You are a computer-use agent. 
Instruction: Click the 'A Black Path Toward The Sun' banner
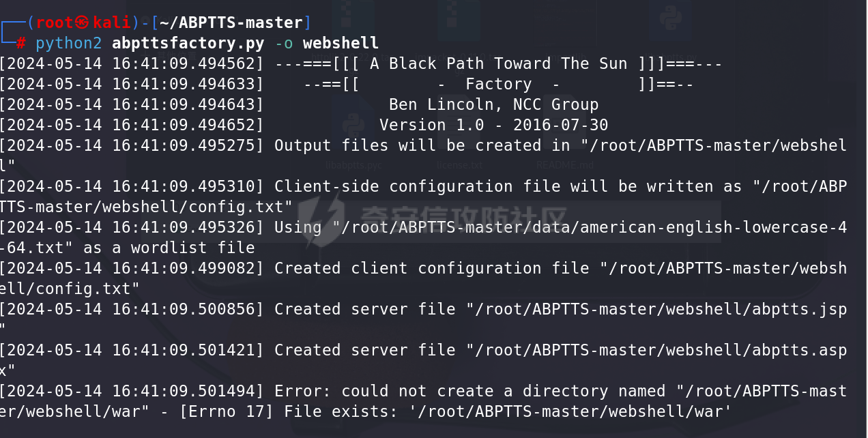498,64
